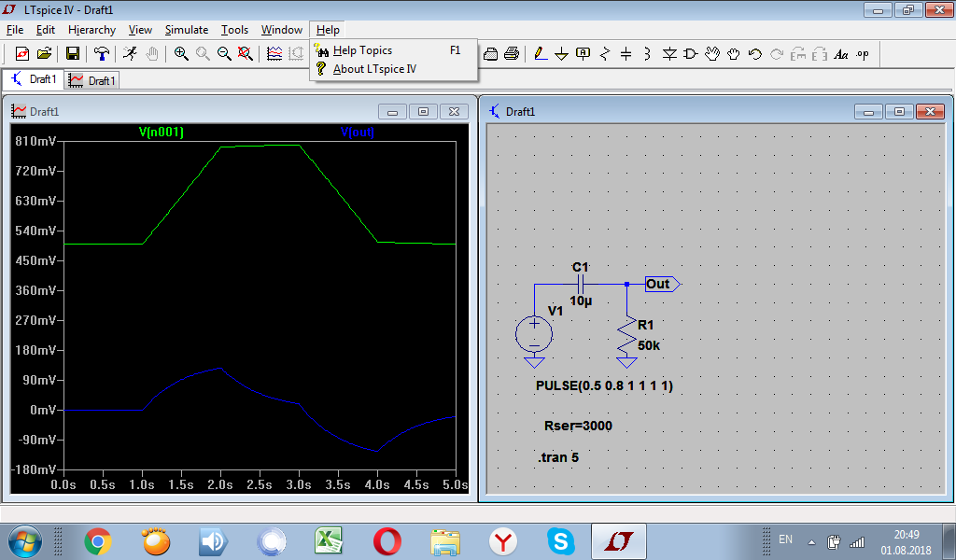Image resolution: width=956 pixels, height=560 pixels.
Task: Select the Place Capacitor tool
Action: (626, 54)
